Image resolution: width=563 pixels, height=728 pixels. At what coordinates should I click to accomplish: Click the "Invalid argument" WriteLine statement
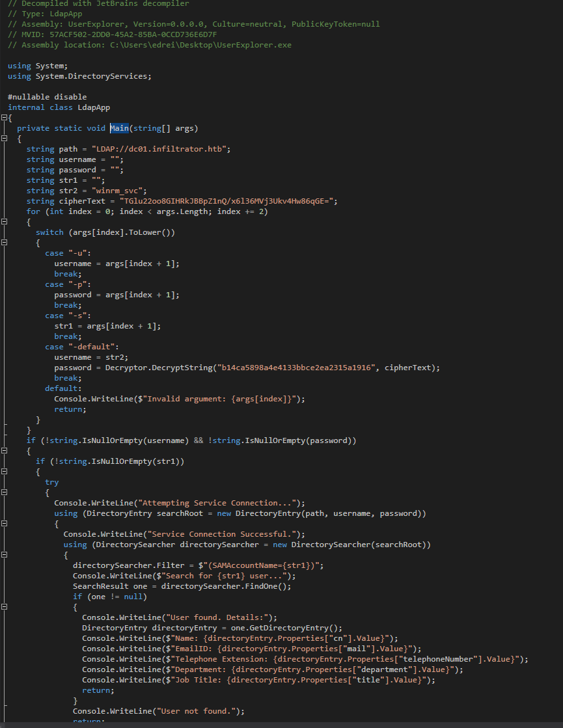pyautogui.click(x=180, y=399)
